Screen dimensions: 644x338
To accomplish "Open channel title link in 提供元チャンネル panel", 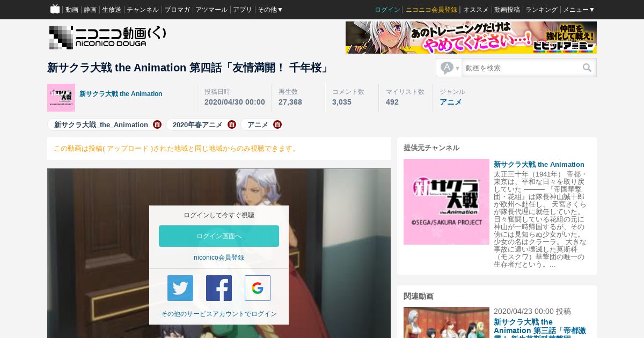I will (539, 164).
